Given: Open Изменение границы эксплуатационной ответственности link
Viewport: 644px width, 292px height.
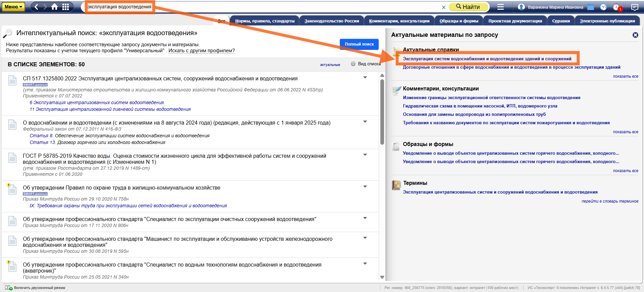Looking at the screenshot, I should click(x=491, y=97).
